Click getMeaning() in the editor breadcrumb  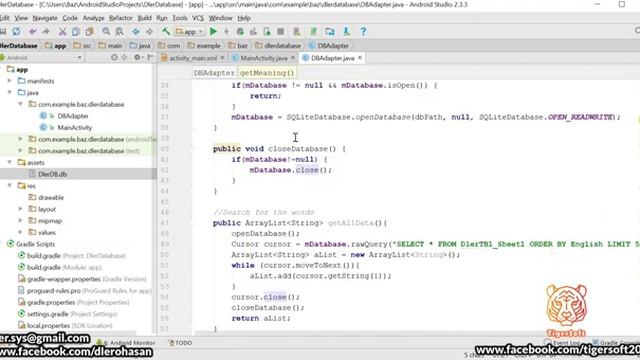(x=267, y=73)
